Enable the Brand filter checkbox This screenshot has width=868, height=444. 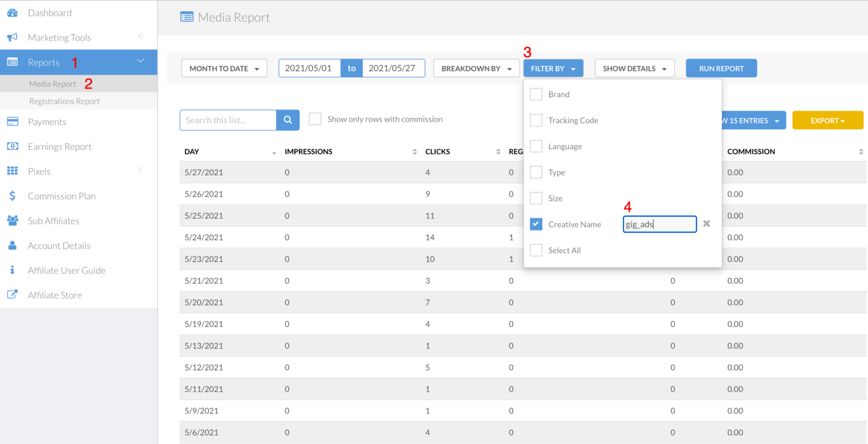536,94
